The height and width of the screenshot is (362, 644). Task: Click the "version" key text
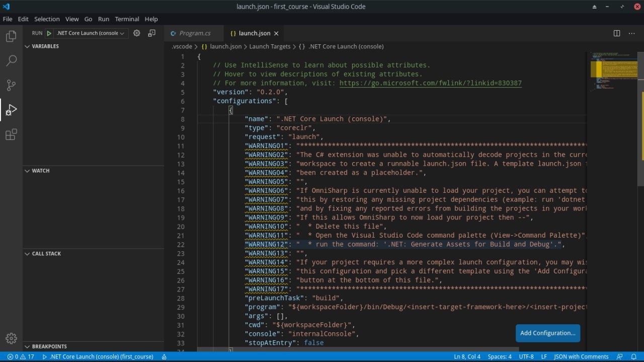(x=231, y=92)
